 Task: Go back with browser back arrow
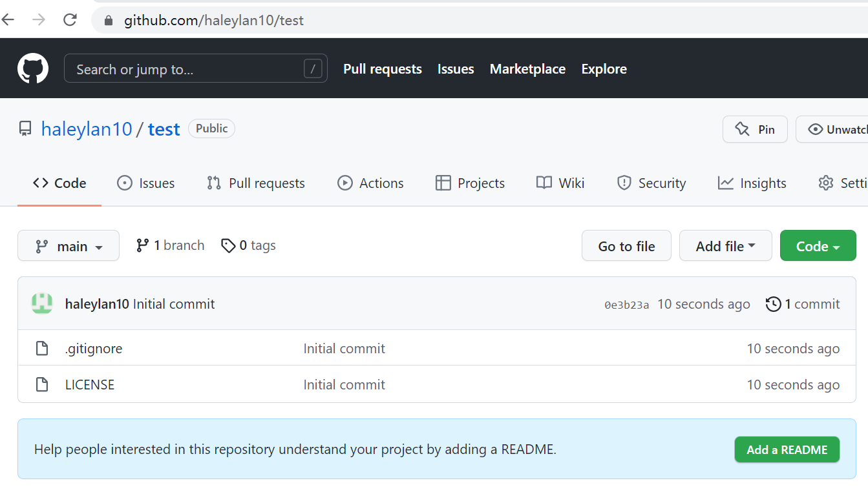point(8,20)
